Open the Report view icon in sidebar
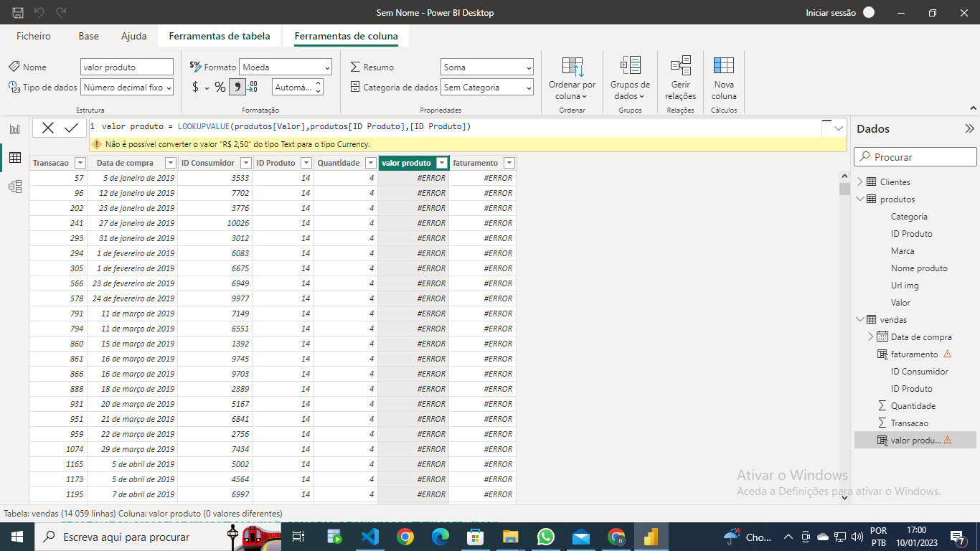Screen dimensions: 980x551 pyautogui.click(x=14, y=129)
